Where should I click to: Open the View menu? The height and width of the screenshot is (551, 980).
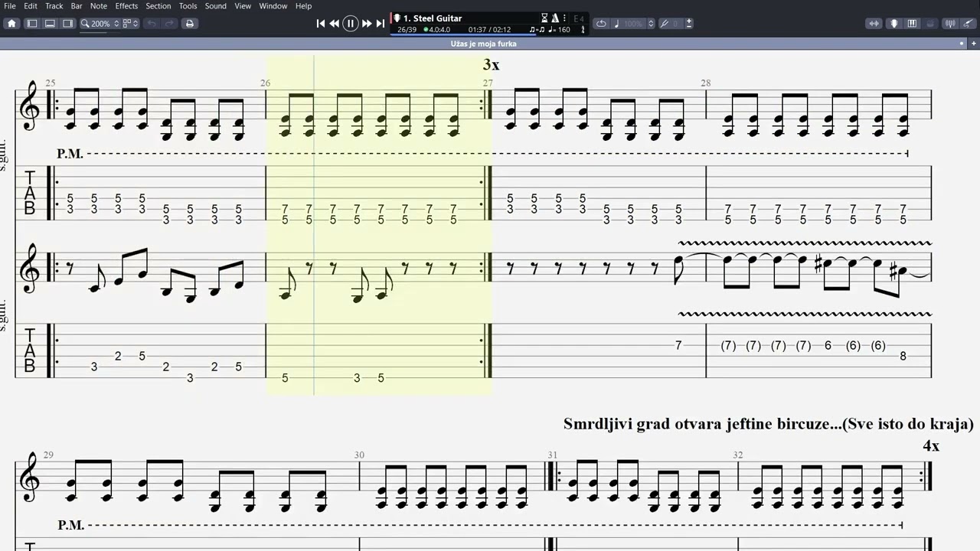(243, 6)
